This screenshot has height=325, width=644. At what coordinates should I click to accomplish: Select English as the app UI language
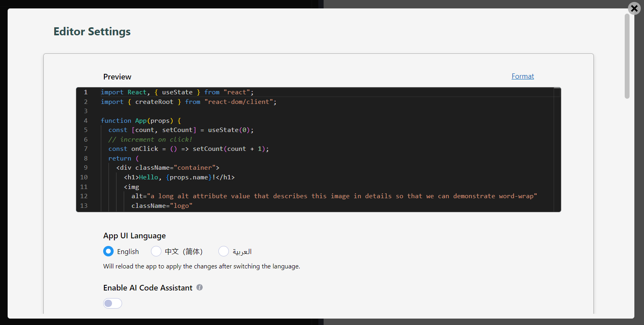click(108, 251)
